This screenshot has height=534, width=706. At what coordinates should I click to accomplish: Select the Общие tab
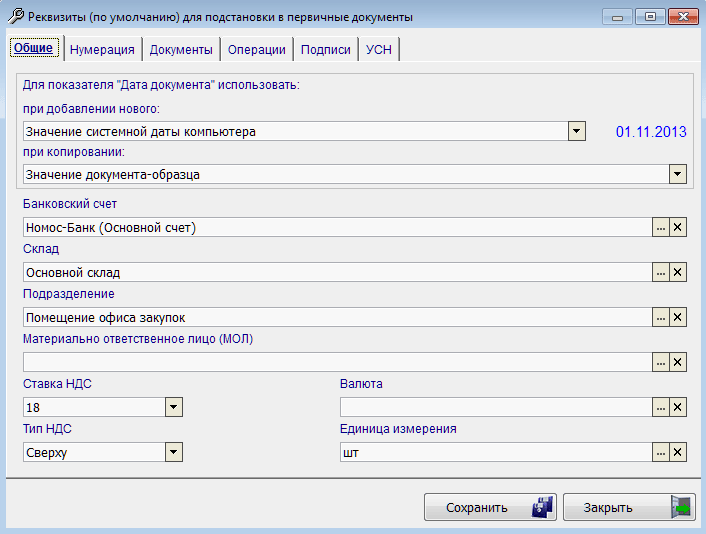(x=34, y=48)
